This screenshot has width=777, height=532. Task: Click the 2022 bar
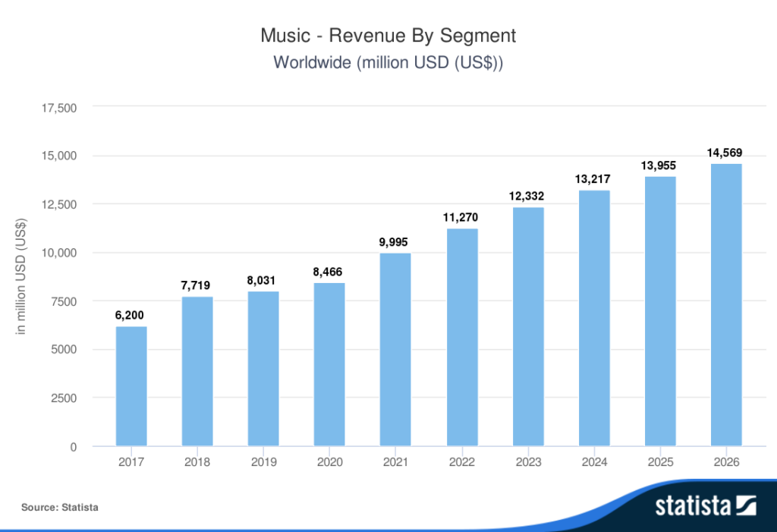click(462, 337)
